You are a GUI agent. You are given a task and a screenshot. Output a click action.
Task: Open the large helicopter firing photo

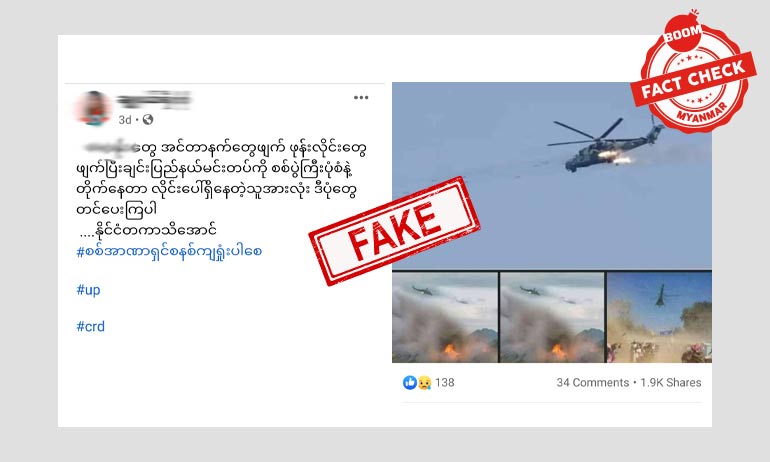coord(551,176)
